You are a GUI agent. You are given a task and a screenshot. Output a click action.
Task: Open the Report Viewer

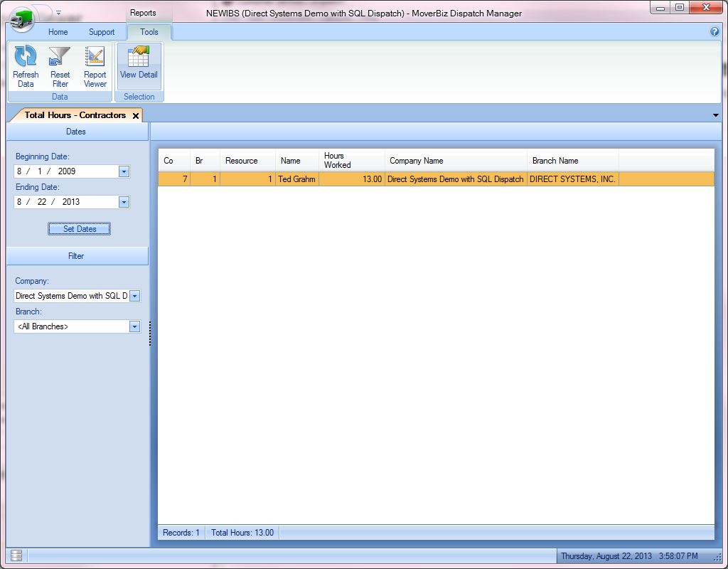pyautogui.click(x=95, y=57)
